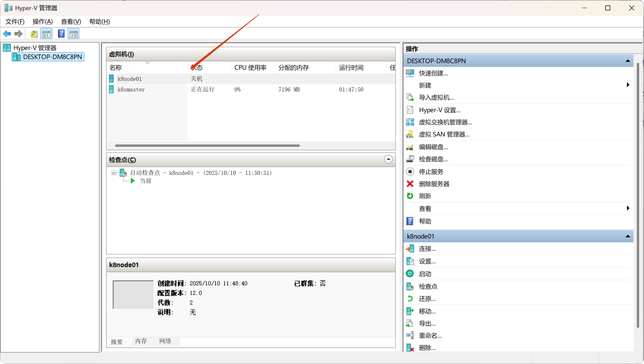Click the Inspect Disk icon
Viewport: 644px width, 364px height.
(410, 159)
